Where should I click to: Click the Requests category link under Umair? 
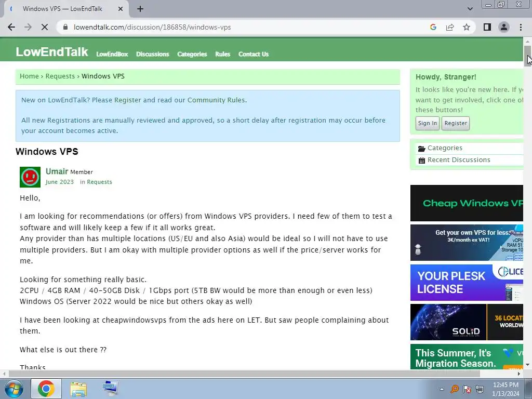pyautogui.click(x=99, y=182)
